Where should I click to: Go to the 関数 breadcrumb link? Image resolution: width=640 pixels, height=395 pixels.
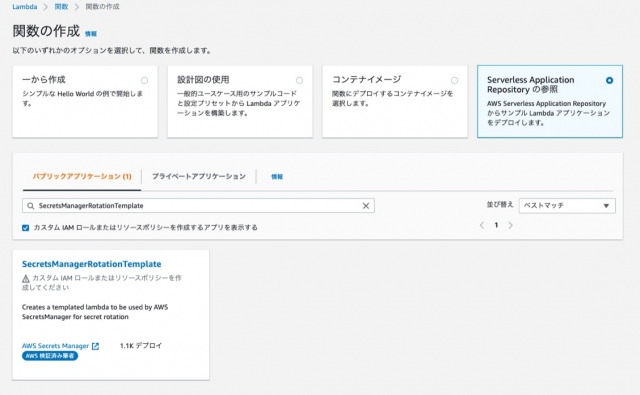pos(61,7)
